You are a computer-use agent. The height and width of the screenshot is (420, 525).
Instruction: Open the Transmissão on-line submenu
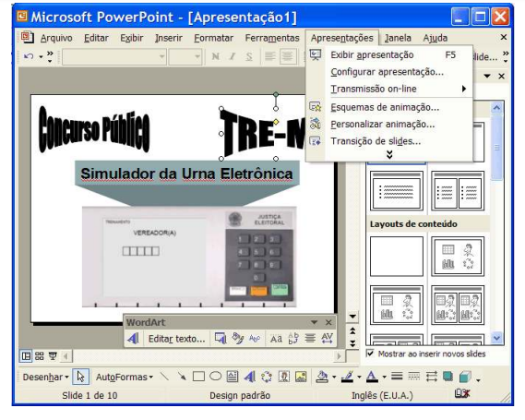coord(390,89)
